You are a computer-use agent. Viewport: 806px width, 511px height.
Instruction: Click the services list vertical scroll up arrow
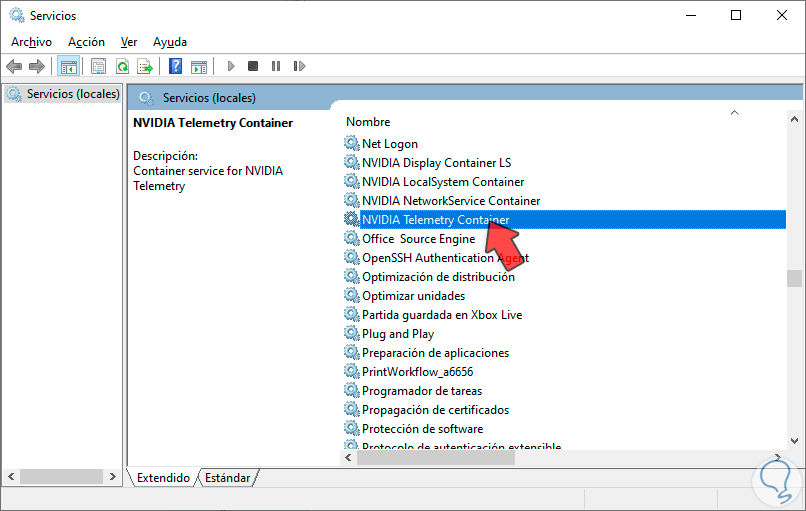pyautogui.click(x=794, y=119)
